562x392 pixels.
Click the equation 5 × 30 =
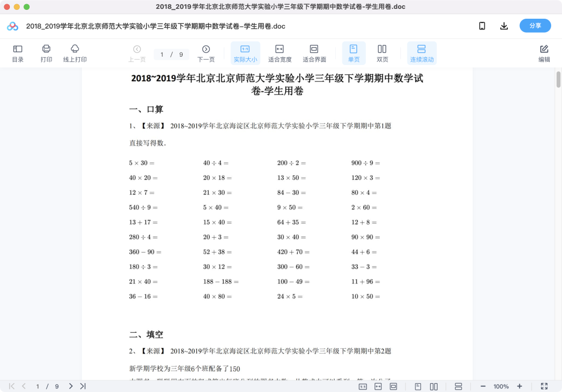pos(142,163)
